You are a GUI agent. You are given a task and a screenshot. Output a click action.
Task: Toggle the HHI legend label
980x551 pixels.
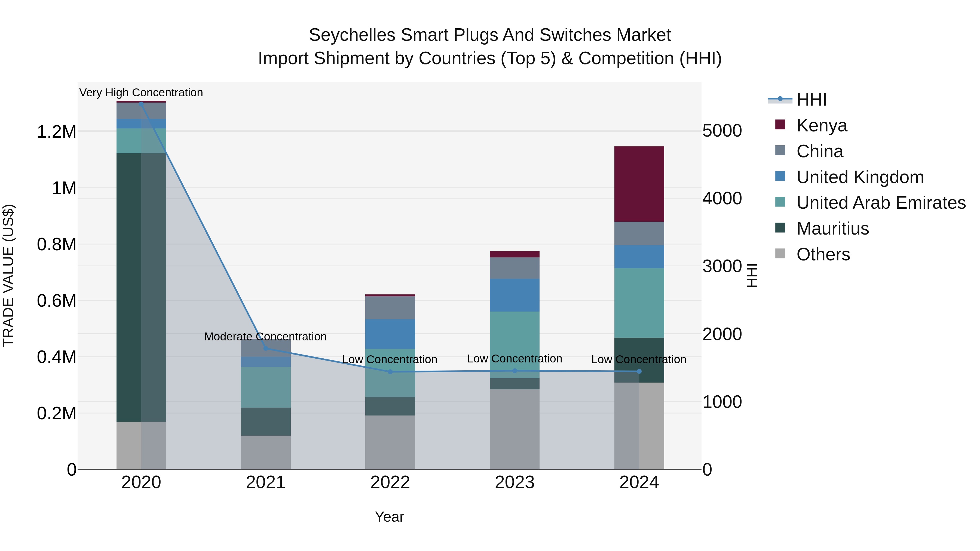[811, 100]
